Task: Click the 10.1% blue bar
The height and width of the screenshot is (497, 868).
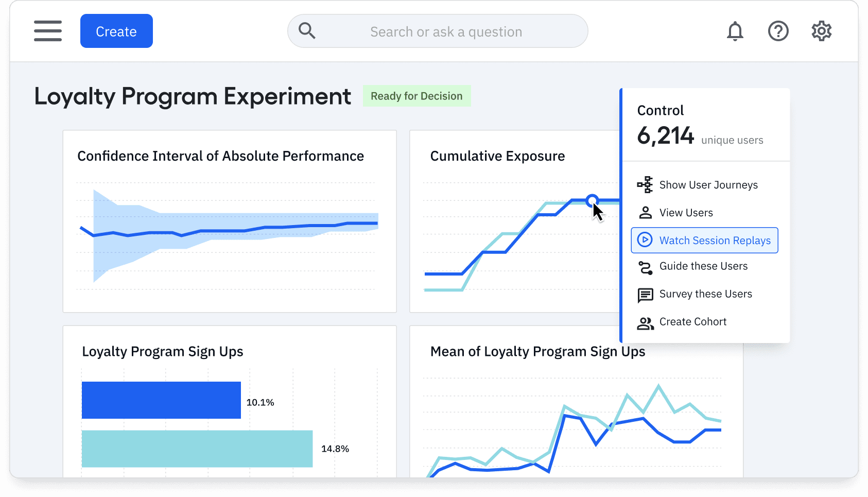Action: point(161,400)
